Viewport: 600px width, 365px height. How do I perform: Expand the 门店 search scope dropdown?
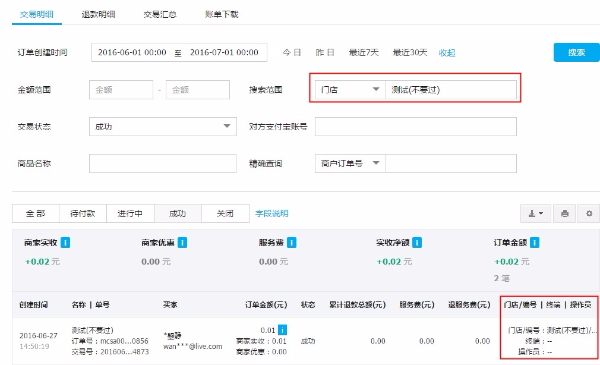(350, 90)
